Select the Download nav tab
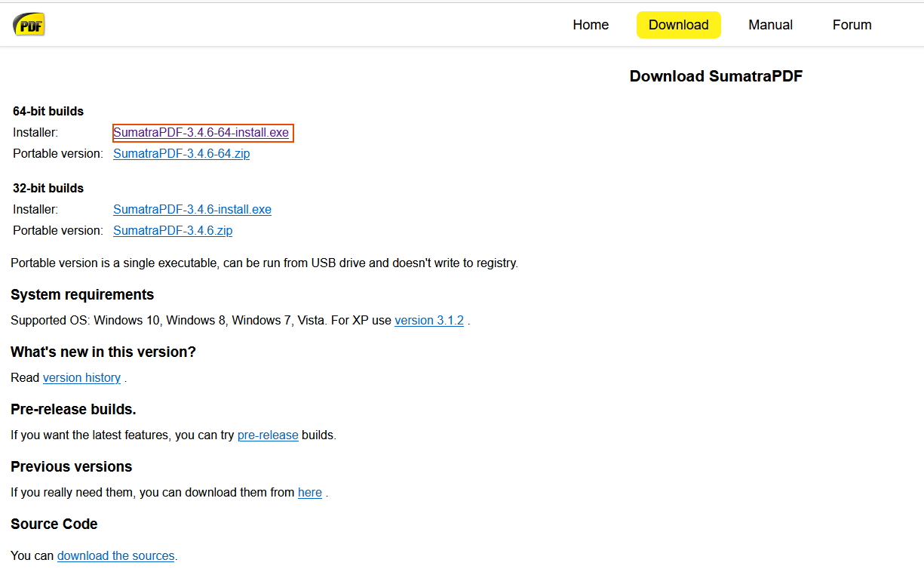 (x=679, y=25)
